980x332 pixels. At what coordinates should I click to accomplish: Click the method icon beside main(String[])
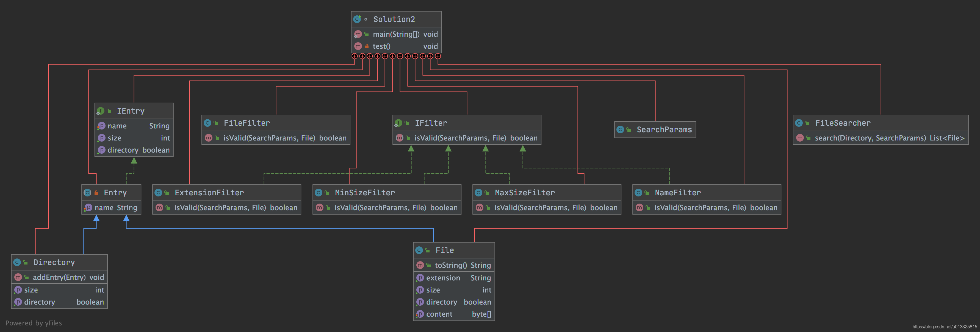pos(358,35)
